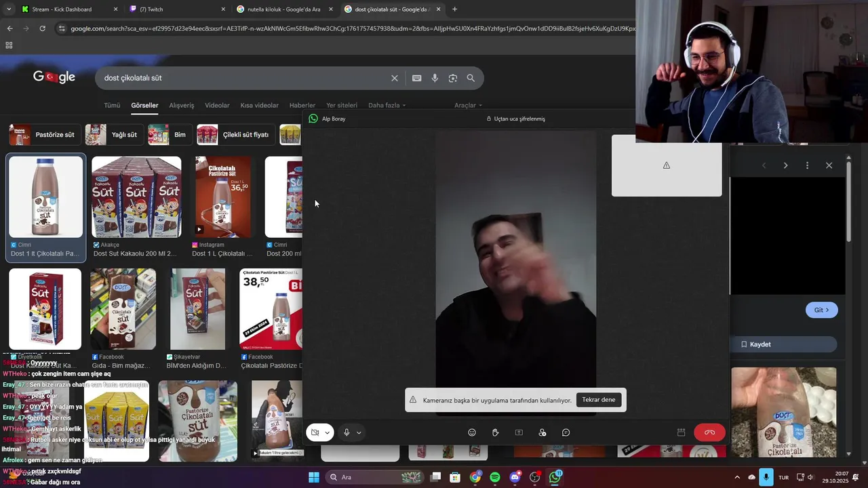
Task: Open preview panel three-dot menu
Action: tap(807, 165)
